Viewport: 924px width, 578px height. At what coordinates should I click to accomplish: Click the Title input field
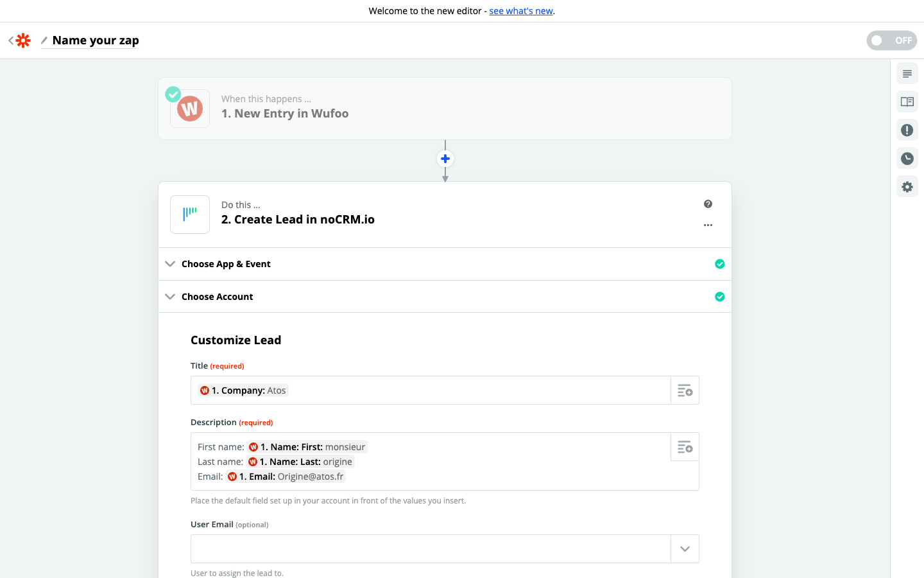pos(475,390)
